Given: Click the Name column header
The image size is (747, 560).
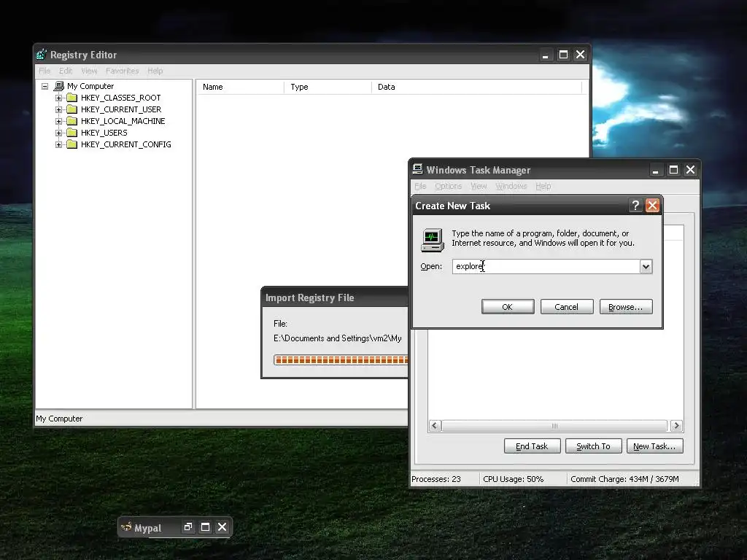Looking at the screenshot, I should pos(240,87).
